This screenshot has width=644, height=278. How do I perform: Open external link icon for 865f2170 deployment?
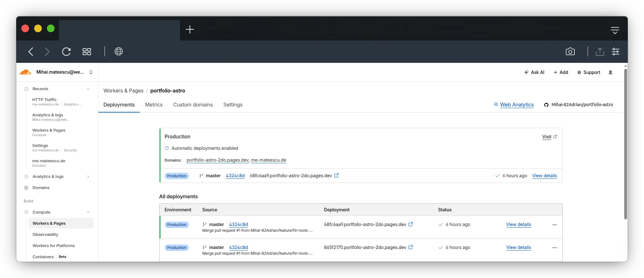(x=411, y=247)
